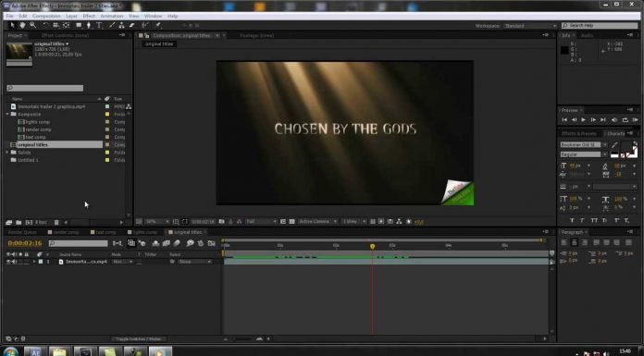This screenshot has width=644, height=356.
Task: Open Parent None dropdown for layer
Action: pos(195,262)
